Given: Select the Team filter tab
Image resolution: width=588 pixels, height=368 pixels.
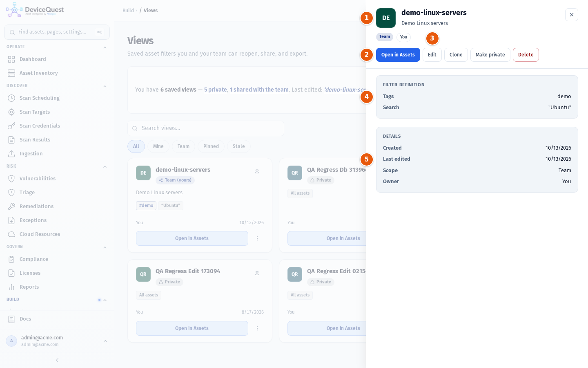Looking at the screenshot, I should coord(183,146).
